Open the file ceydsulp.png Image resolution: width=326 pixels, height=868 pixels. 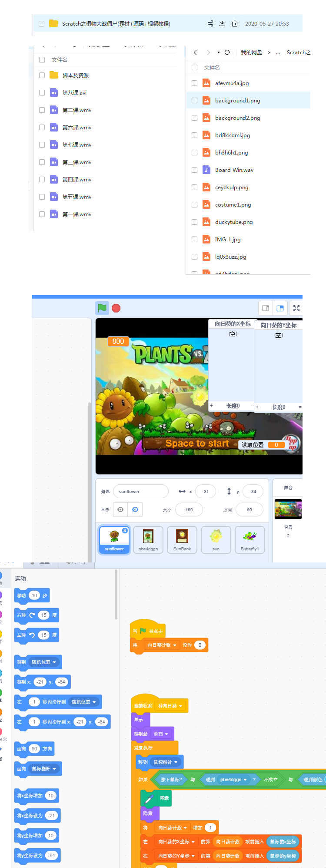tap(232, 187)
